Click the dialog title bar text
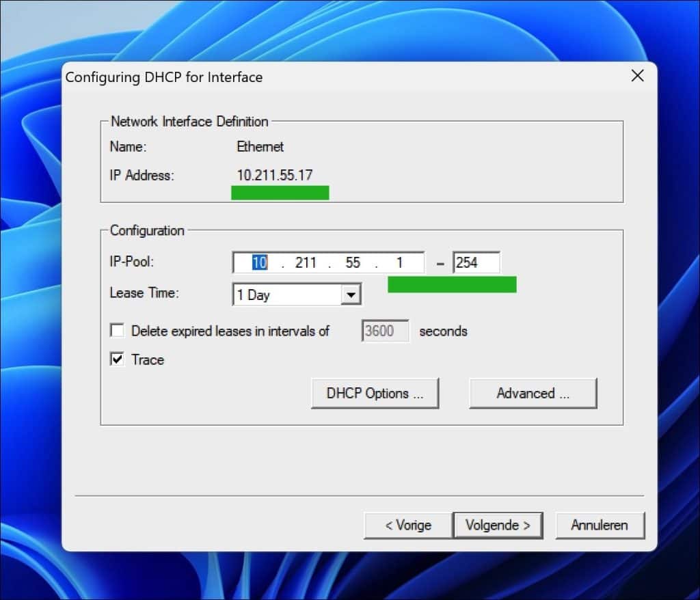Viewport: 700px width, 600px height. pos(164,77)
